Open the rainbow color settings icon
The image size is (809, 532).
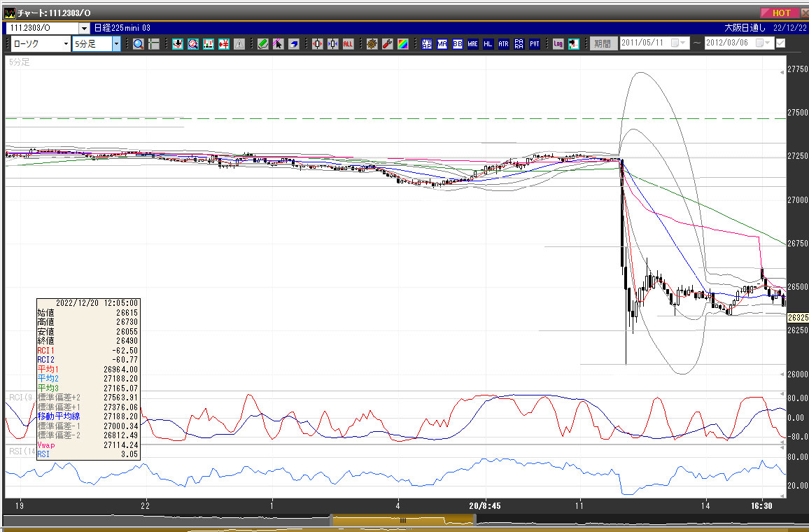[x=403, y=44]
